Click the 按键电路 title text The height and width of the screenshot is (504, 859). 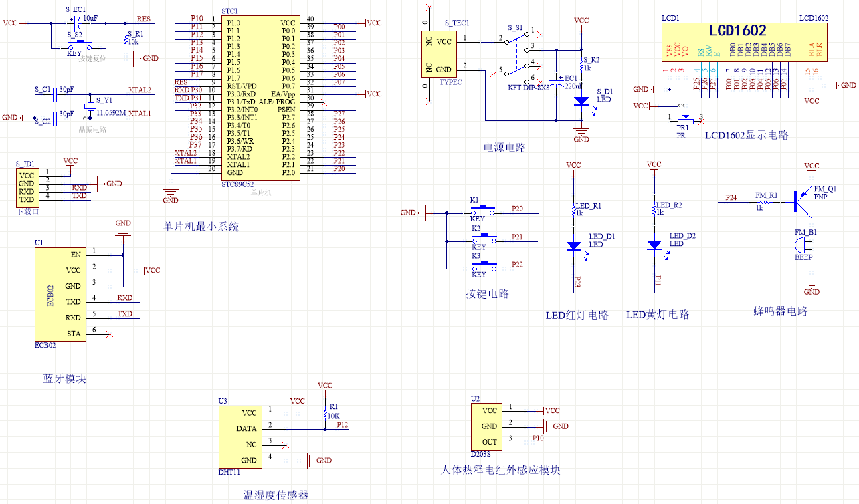coord(488,293)
